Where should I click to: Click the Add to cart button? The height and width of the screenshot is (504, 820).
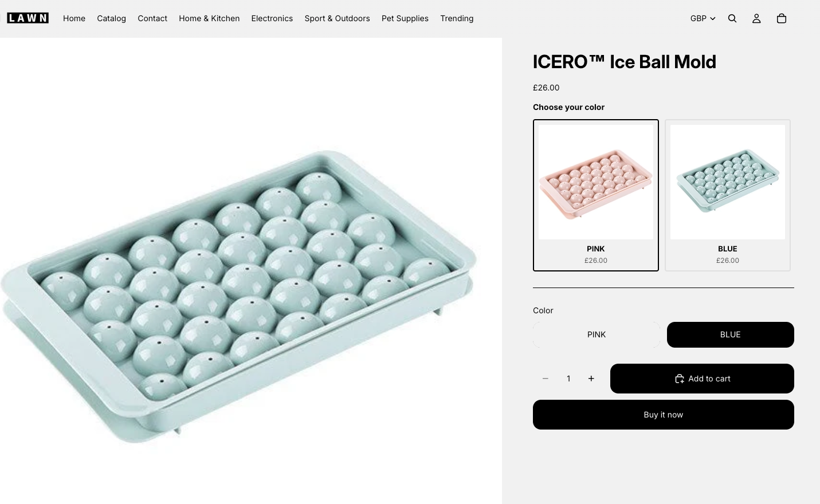tap(702, 379)
